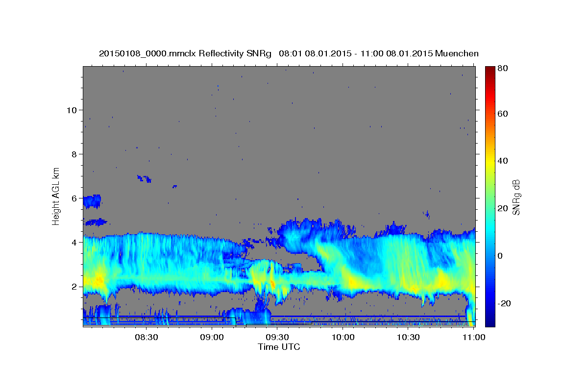Click the colorbar value 20
The height and width of the screenshot is (392, 588).
(502, 208)
